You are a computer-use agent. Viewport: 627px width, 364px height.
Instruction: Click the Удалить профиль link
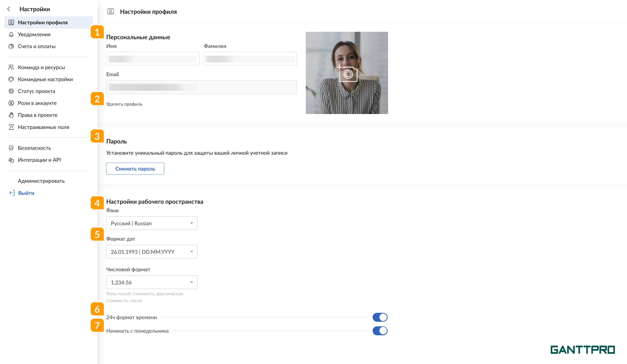(124, 104)
